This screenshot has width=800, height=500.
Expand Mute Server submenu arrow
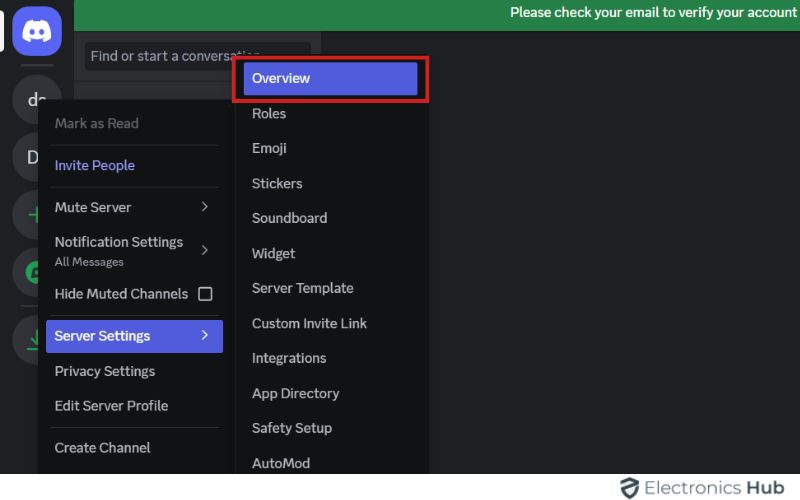[x=205, y=207]
